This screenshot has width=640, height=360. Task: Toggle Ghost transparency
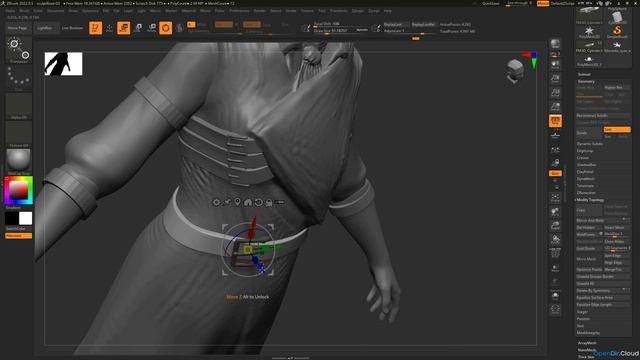pyautogui.click(x=555, y=282)
